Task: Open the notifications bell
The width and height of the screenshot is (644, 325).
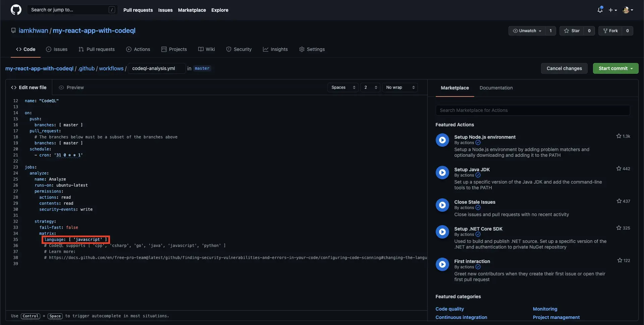Action: coord(600,10)
